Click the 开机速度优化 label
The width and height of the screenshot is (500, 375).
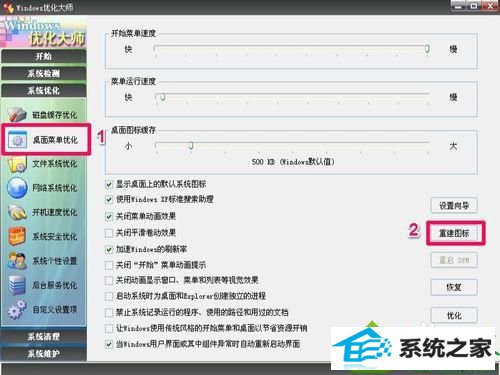click(x=55, y=212)
